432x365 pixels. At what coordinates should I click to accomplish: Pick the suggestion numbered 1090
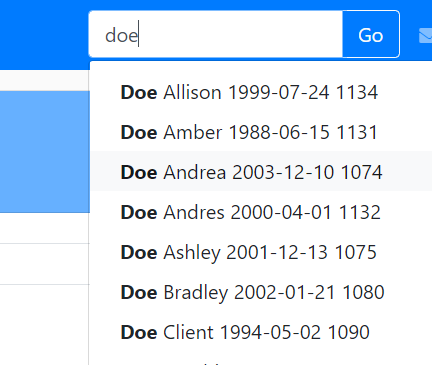pos(261,331)
